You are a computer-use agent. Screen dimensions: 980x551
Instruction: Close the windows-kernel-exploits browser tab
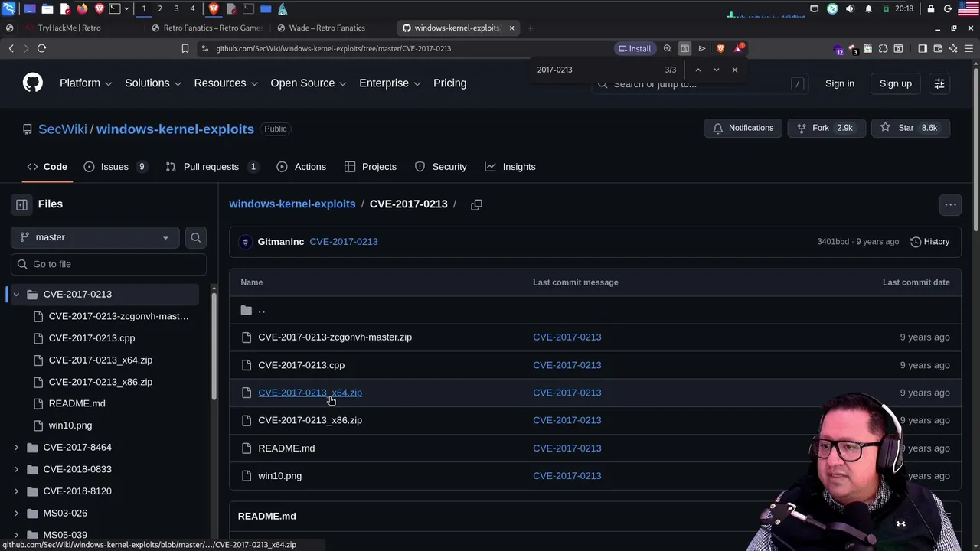[511, 28]
